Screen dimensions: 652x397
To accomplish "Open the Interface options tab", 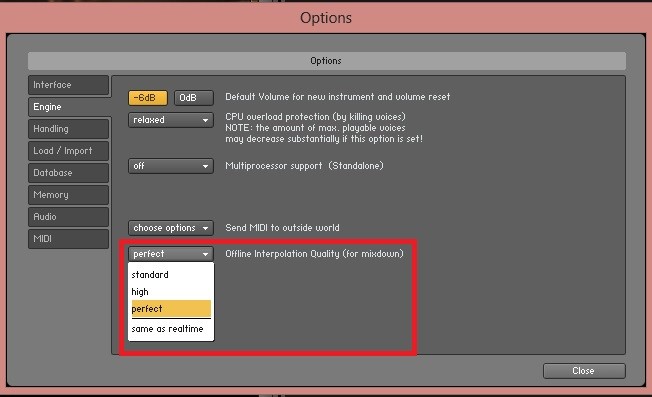I will (69, 85).
